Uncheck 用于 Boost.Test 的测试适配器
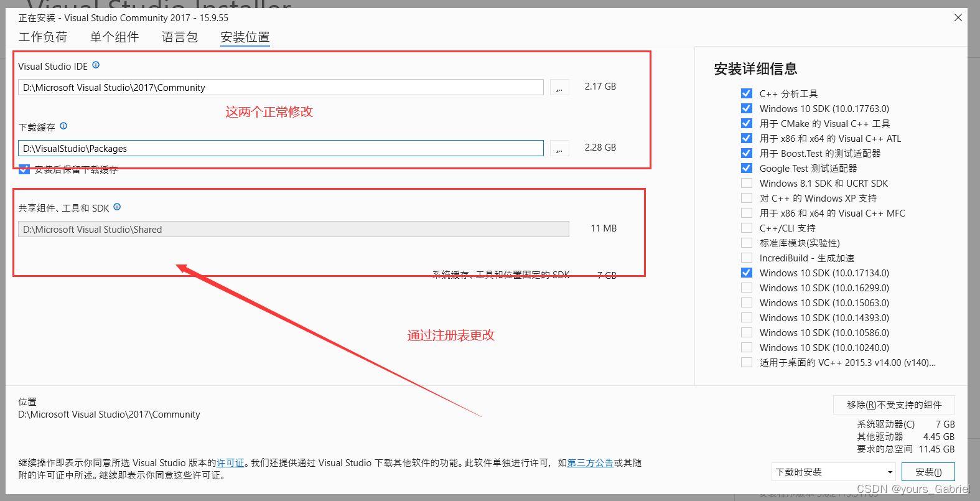The height and width of the screenshot is (501, 980). tap(747, 153)
